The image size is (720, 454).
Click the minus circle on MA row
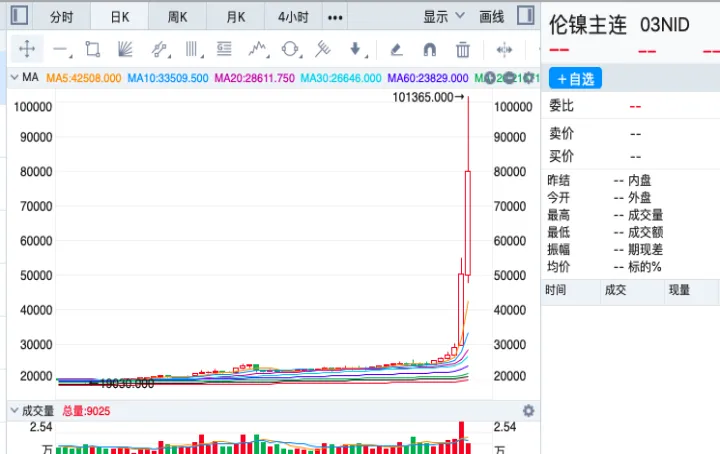pyautogui.click(x=509, y=78)
